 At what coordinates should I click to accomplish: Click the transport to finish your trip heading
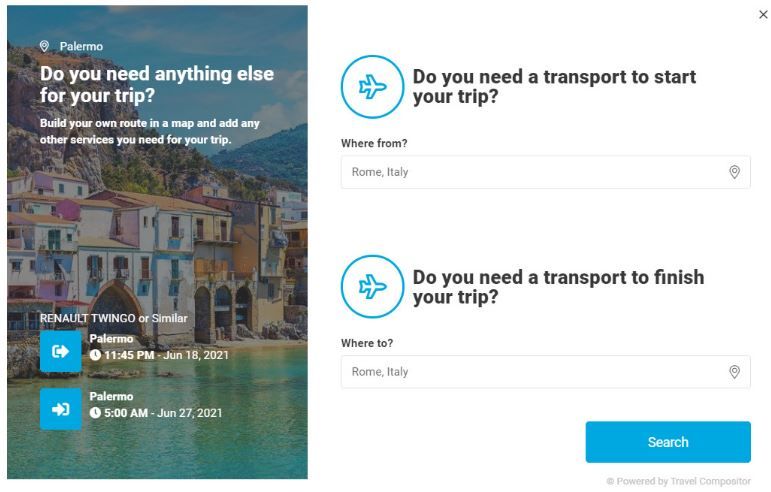558,287
